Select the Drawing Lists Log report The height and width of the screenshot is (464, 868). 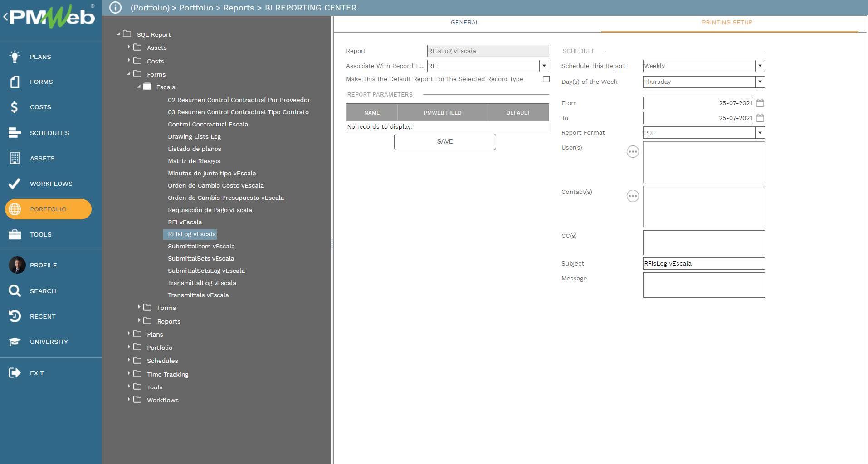[x=194, y=136]
